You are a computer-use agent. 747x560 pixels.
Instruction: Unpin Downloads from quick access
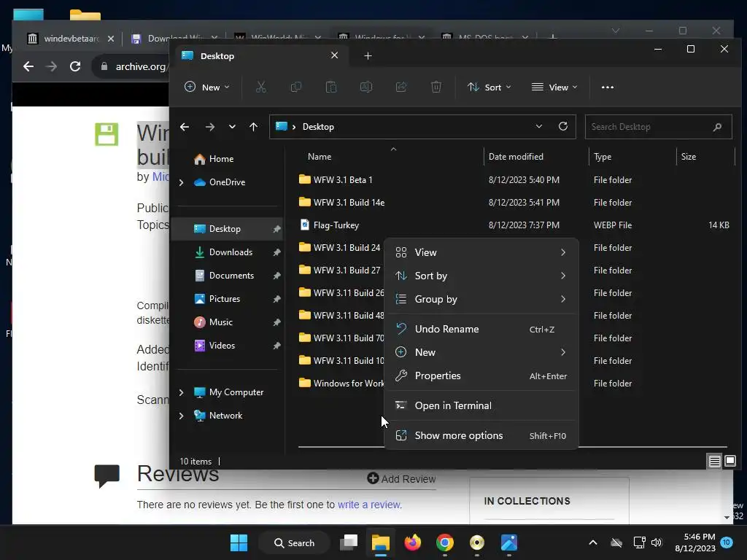coord(276,252)
